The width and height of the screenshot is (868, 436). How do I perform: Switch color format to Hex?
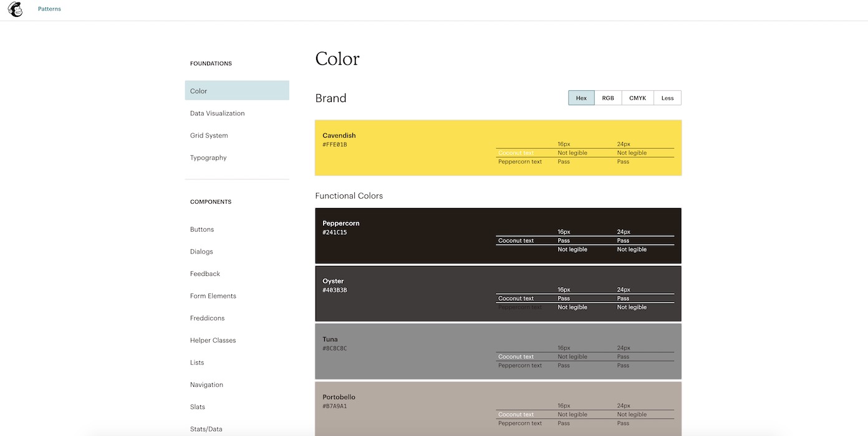(581, 98)
